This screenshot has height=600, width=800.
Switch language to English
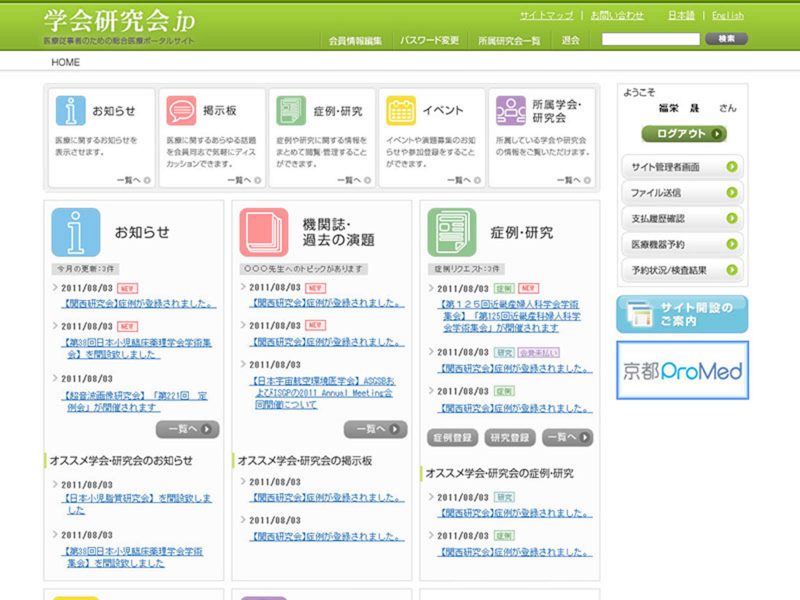727,16
